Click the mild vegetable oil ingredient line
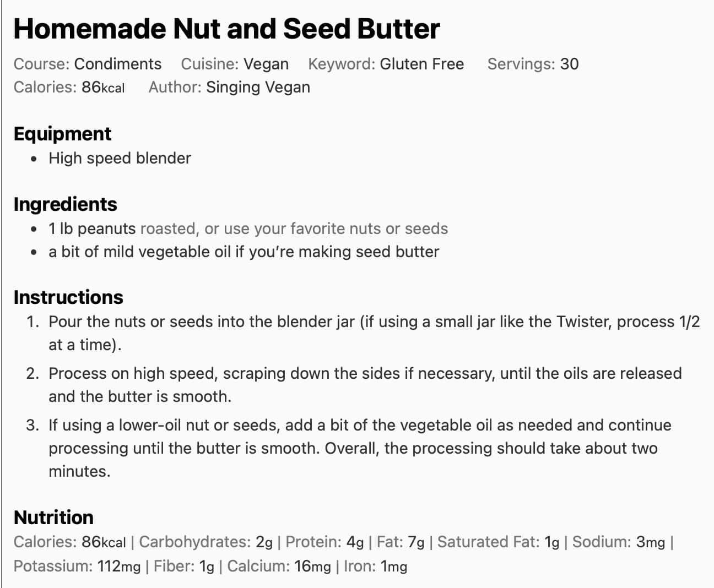This screenshot has height=588, width=714. pyautogui.click(x=244, y=252)
